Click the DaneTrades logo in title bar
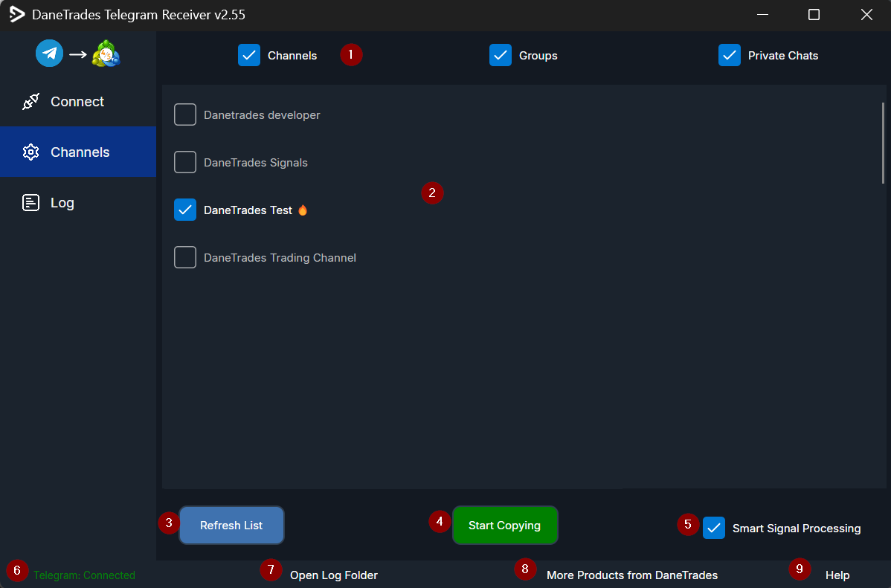Viewport: 891px width, 588px height. tap(17, 15)
